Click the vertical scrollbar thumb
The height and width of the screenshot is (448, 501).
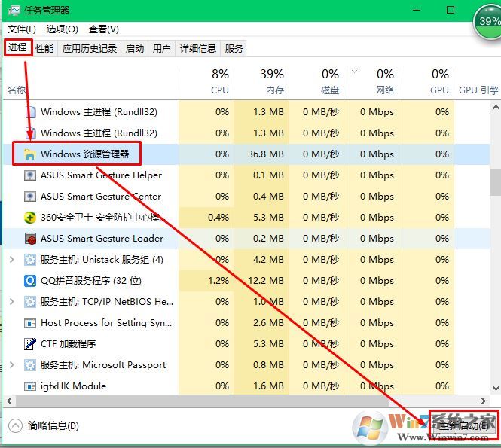point(496,182)
